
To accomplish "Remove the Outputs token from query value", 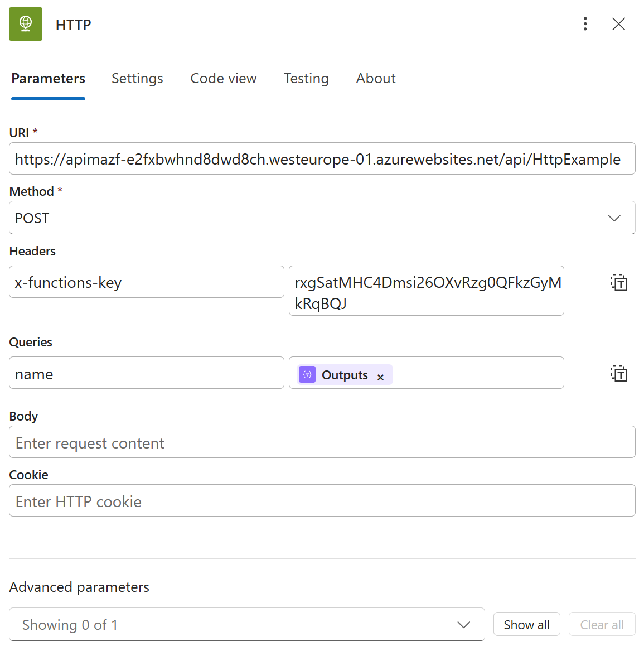I will pos(380,377).
